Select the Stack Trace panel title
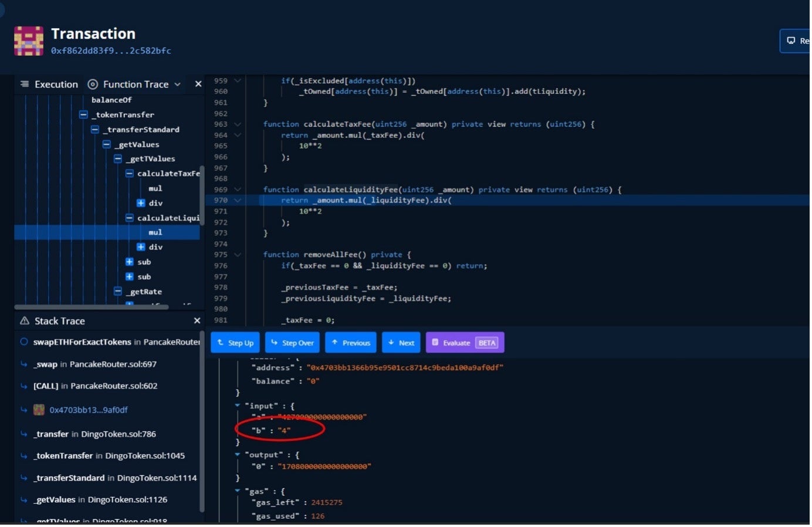This screenshot has height=527, width=812. [60, 321]
